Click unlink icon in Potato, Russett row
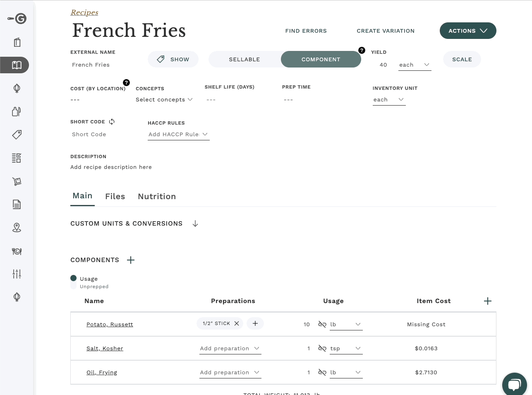532x395 pixels. pyautogui.click(x=322, y=324)
